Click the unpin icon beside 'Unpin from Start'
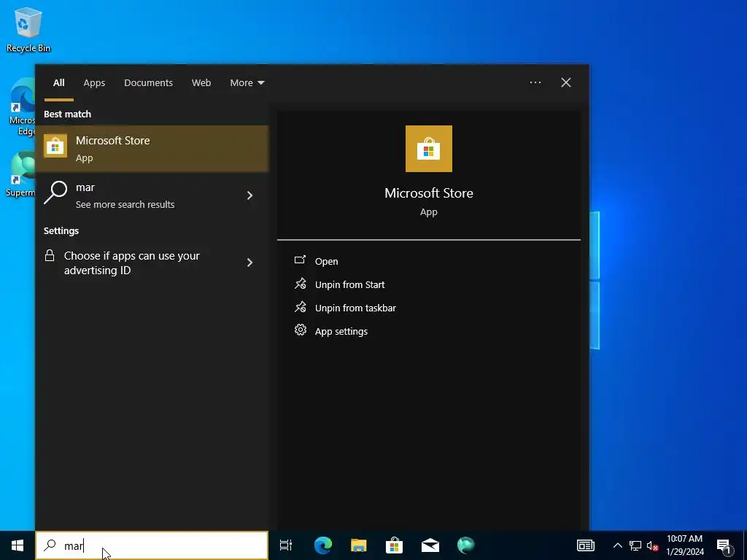This screenshot has width=747, height=560. 300,284
